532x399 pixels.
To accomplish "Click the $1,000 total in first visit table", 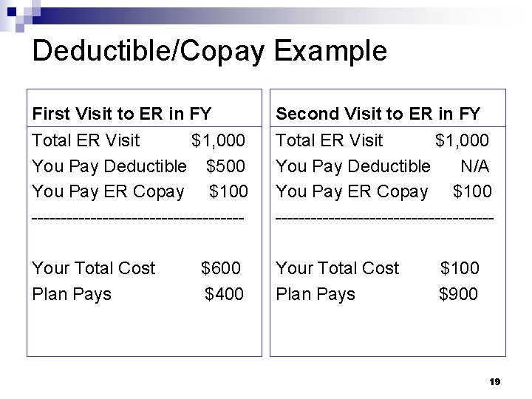I will pyautogui.click(x=218, y=140).
